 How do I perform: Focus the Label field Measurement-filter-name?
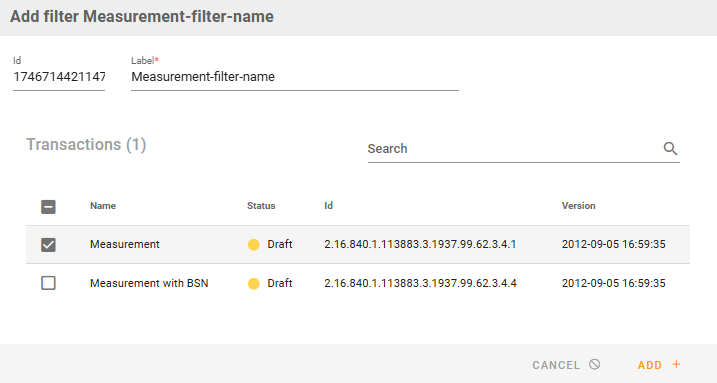pyautogui.click(x=295, y=77)
